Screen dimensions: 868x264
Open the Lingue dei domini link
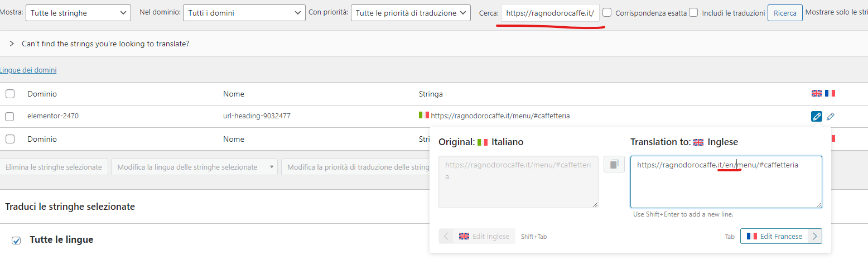pyautogui.click(x=28, y=70)
